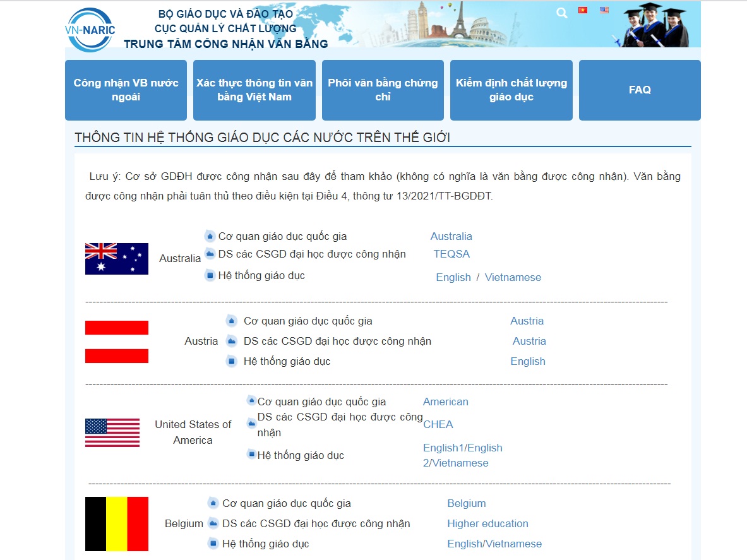Viewport: 747px width, 560px height.
Task: Click the United States flag image
Action: [112, 432]
